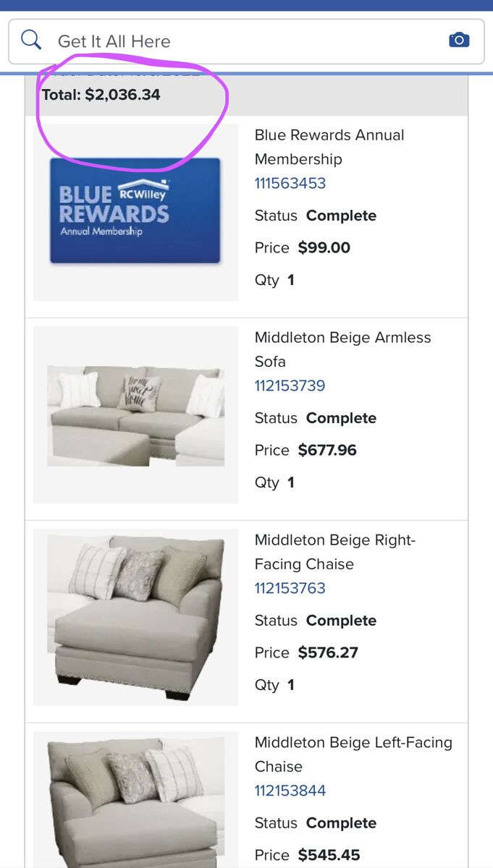This screenshot has width=493, height=868.
Task: View the Middleton Beige Armless Sofa photo
Action: 135,415
